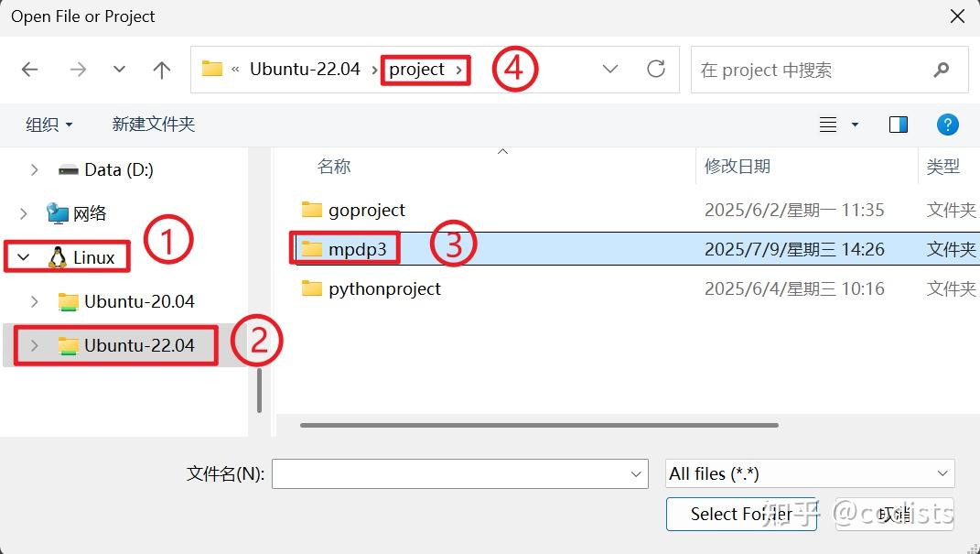Viewport: 980px width, 554px height.
Task: Open the All files (*.*) dropdown
Action: (x=809, y=473)
